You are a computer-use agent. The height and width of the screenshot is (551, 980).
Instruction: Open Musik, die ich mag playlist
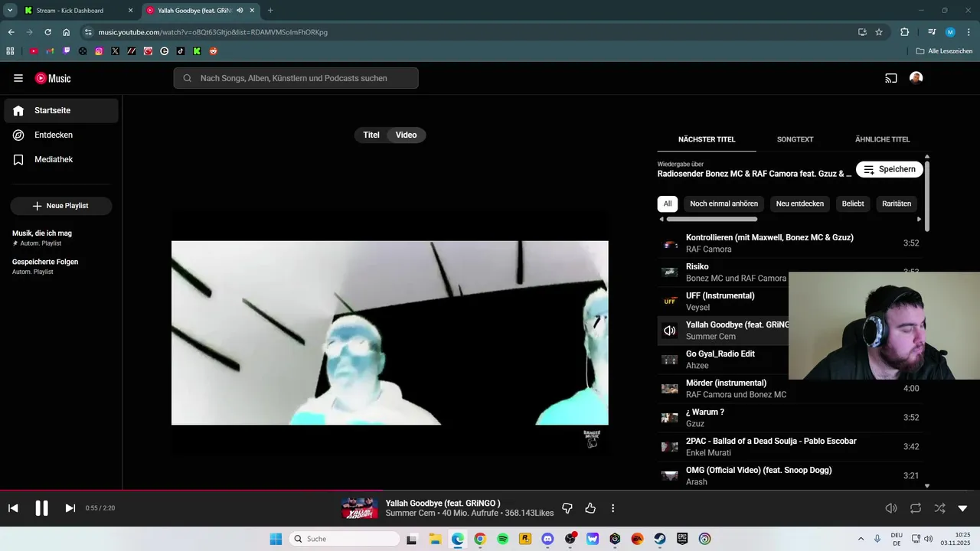point(61,238)
